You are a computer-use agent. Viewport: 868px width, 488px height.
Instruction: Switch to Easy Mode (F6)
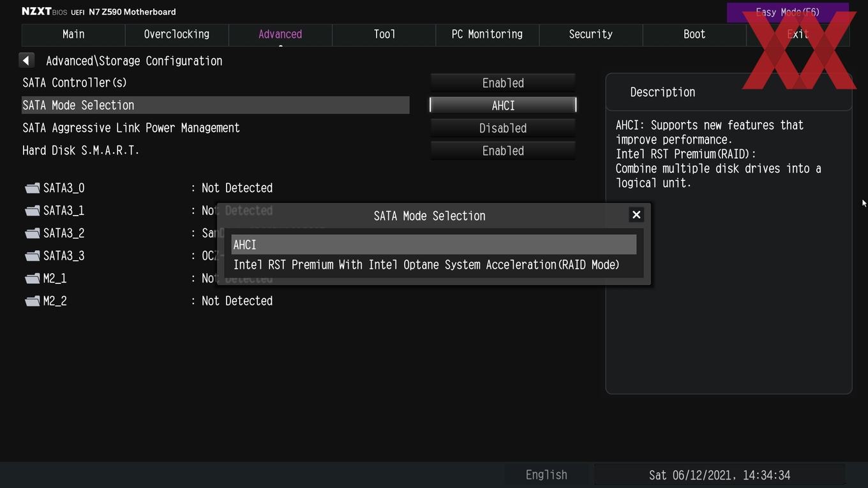point(788,12)
